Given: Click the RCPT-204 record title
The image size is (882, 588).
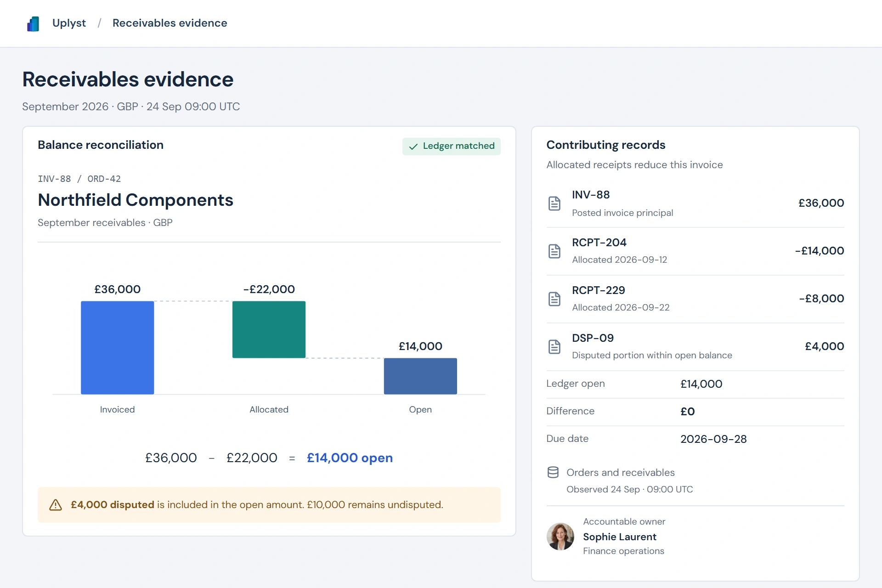Looking at the screenshot, I should [x=599, y=243].
